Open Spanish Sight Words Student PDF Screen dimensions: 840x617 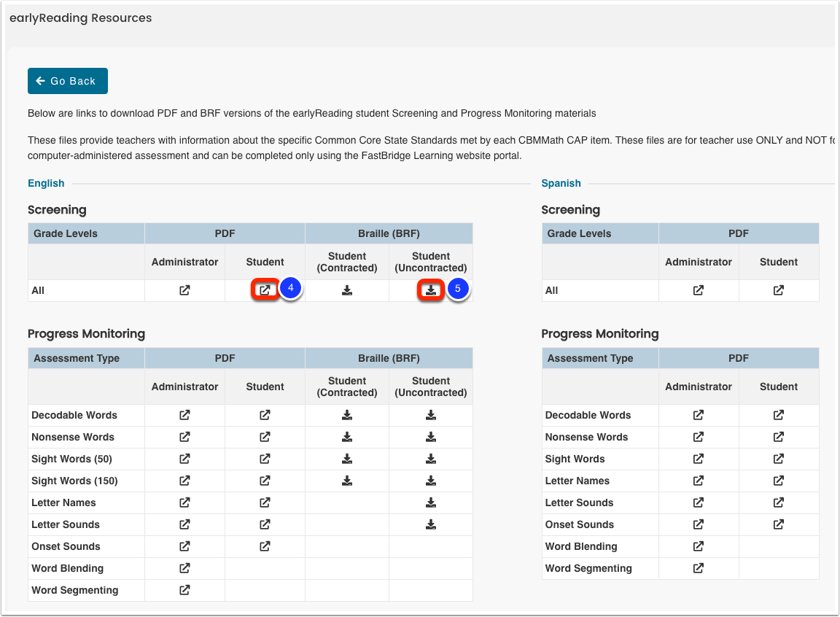[779, 459]
